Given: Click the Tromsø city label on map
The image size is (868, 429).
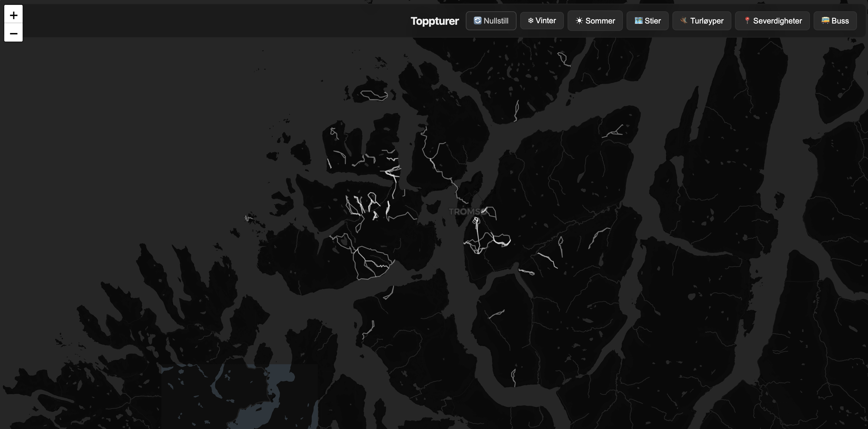Looking at the screenshot, I should tap(468, 212).
